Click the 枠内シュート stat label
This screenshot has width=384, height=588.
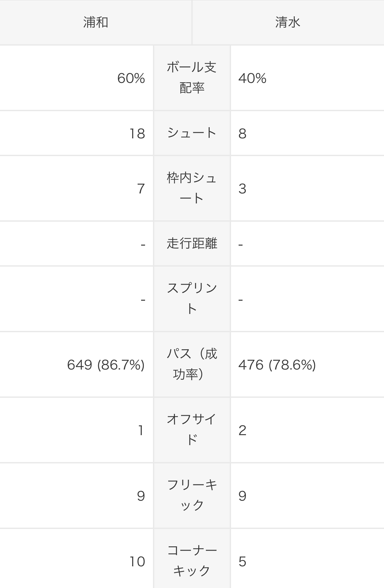coord(192,188)
